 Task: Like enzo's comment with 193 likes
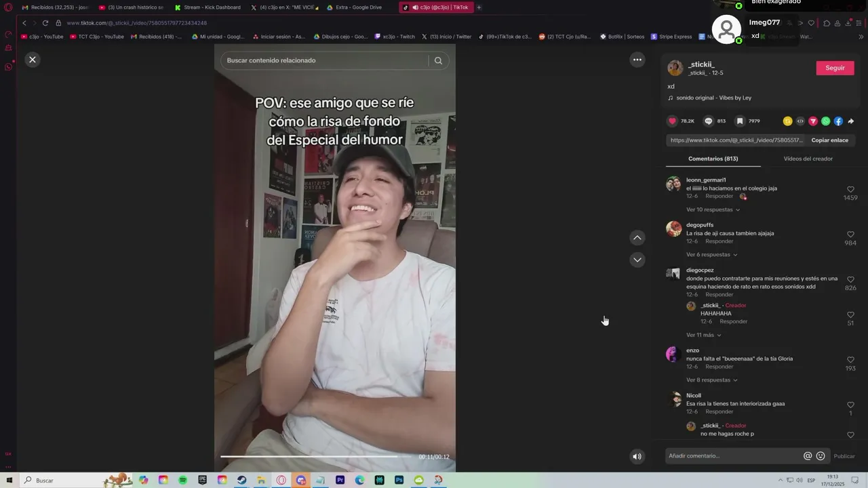tap(850, 360)
